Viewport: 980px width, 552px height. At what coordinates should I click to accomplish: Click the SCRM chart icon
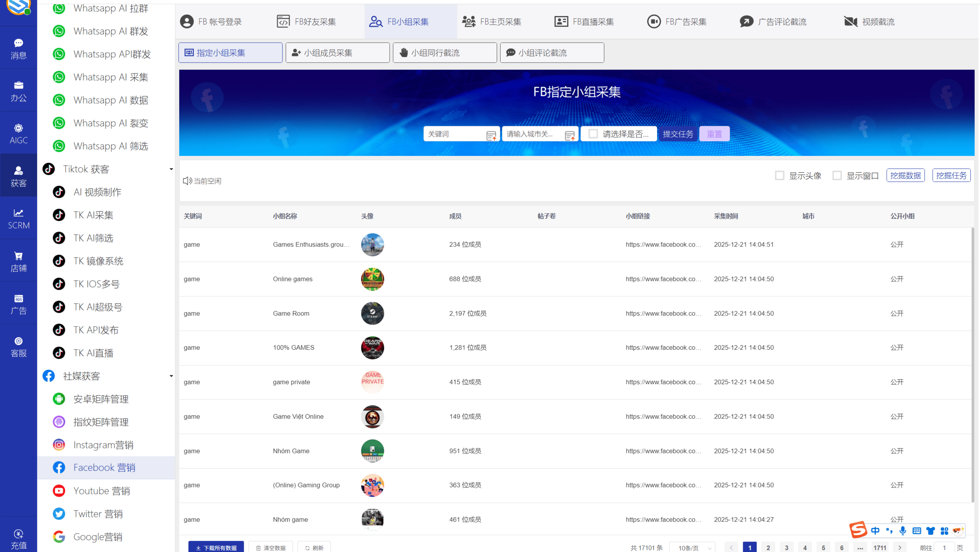click(18, 213)
